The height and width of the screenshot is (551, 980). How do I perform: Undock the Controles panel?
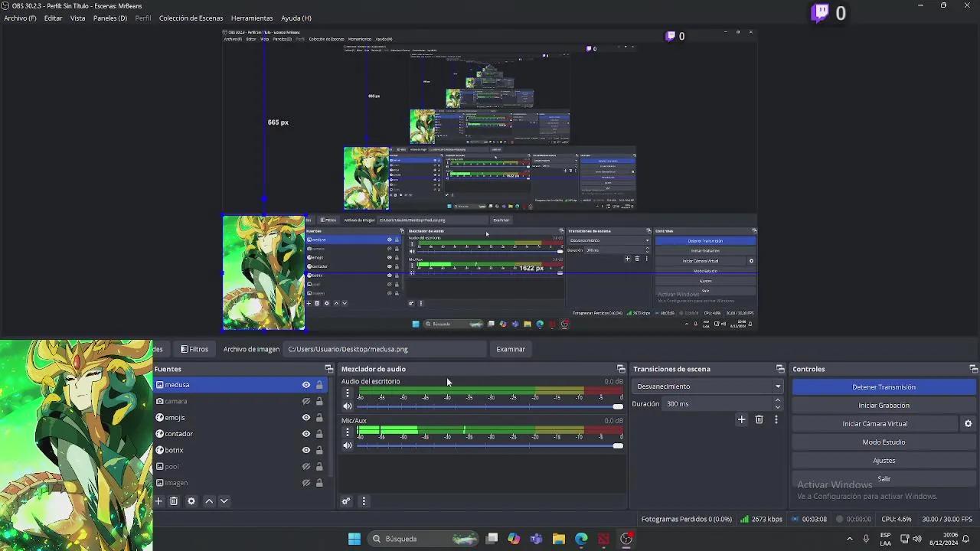pos(973,369)
